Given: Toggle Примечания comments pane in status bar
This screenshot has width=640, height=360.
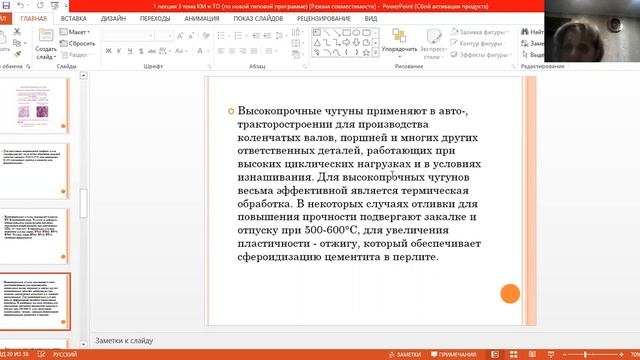Looking at the screenshot, I should coord(453,354).
